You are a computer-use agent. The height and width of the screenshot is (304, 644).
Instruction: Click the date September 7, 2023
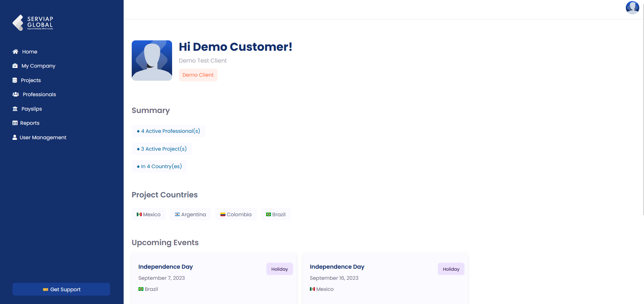coord(161,278)
